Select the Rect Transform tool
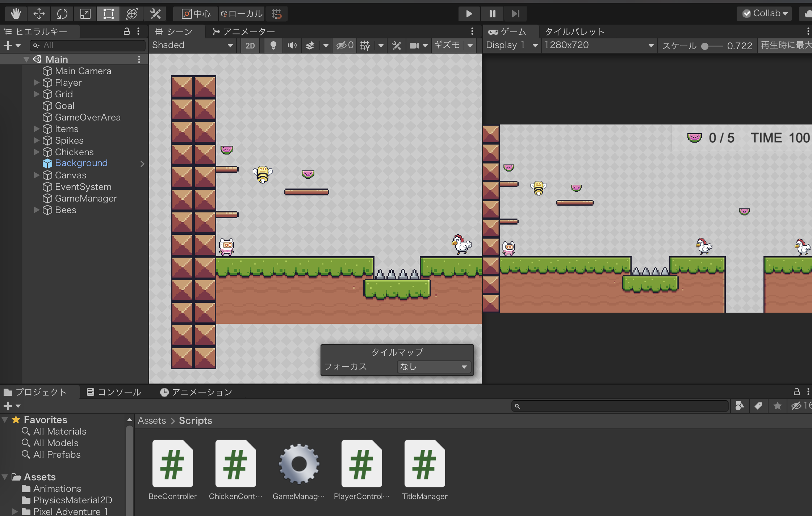Image resolution: width=812 pixels, height=516 pixels. (x=108, y=14)
